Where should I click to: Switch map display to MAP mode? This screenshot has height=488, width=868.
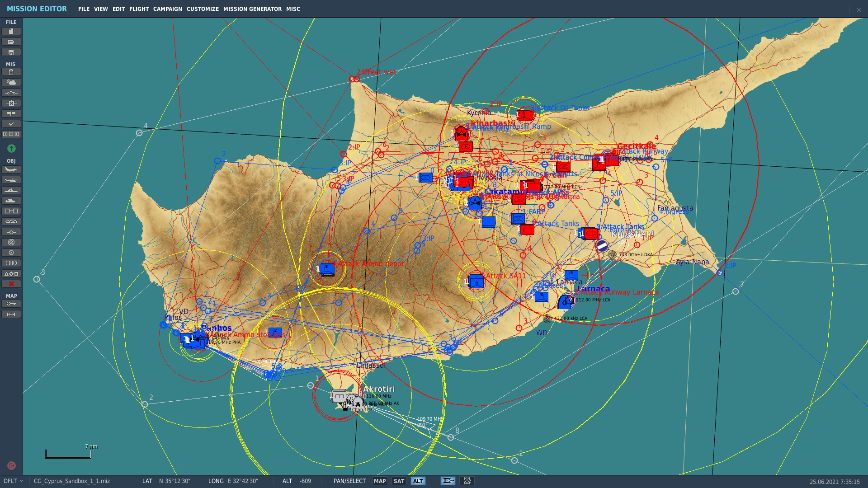click(x=380, y=481)
